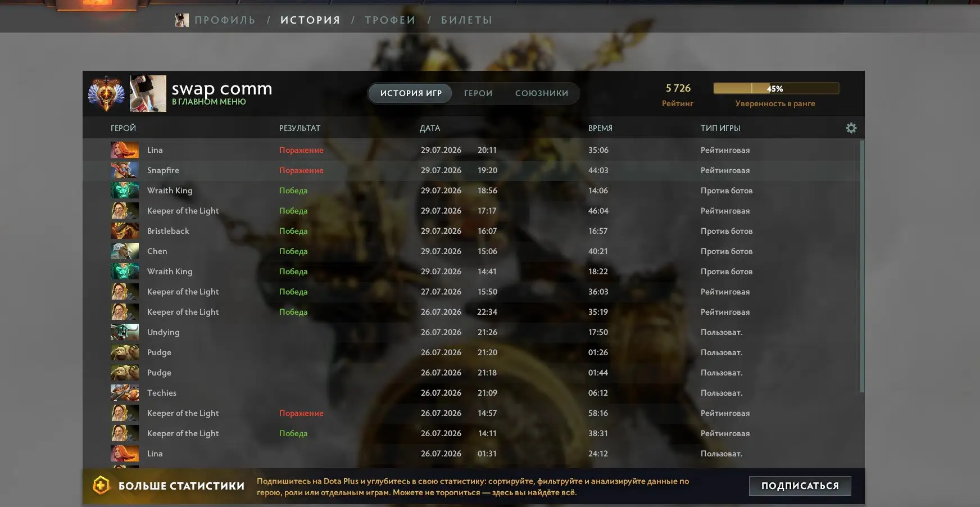The height and width of the screenshot is (507, 980).
Task: Click the Undying hero portrait
Action: click(x=124, y=332)
